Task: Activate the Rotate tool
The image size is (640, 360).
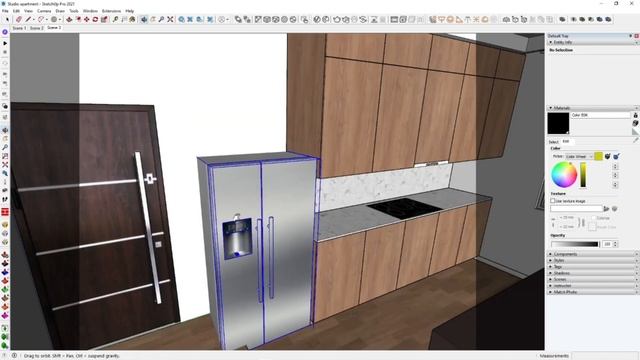Action: pos(95,19)
